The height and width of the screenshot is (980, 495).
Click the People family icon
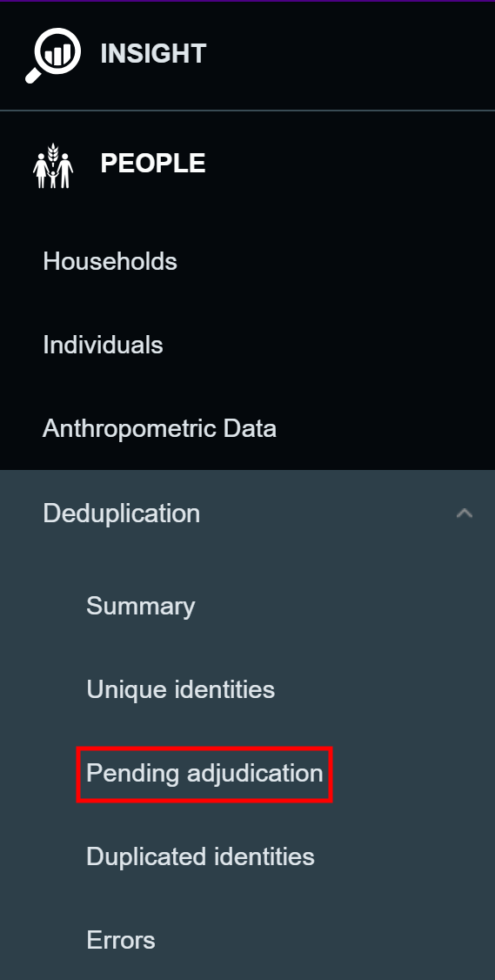53,165
